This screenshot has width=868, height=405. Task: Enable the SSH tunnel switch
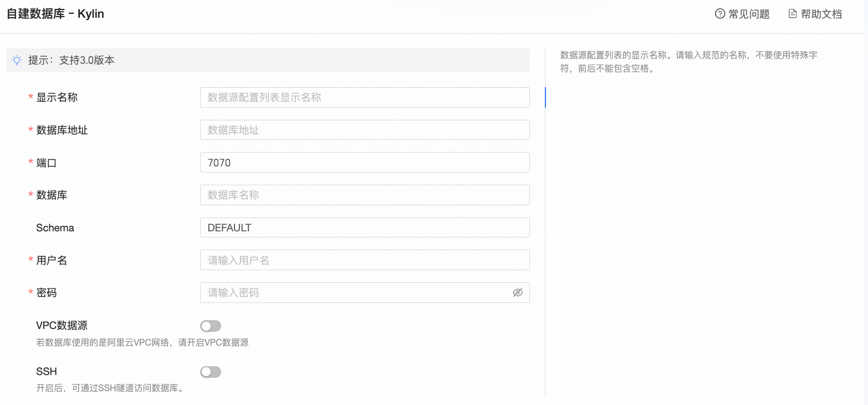(x=211, y=372)
